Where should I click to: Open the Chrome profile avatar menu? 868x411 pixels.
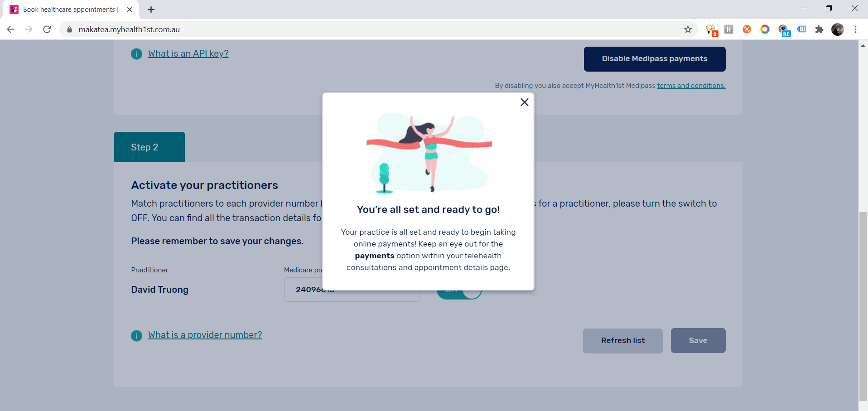(x=837, y=29)
